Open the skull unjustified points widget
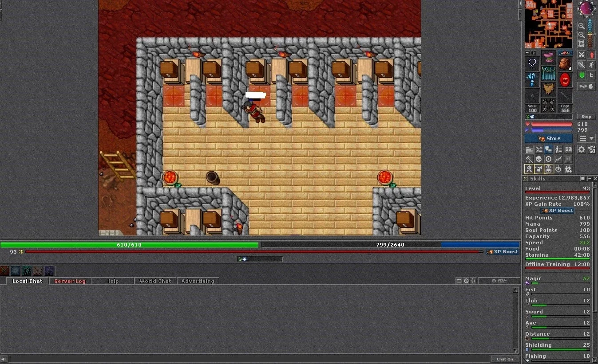 539,159
